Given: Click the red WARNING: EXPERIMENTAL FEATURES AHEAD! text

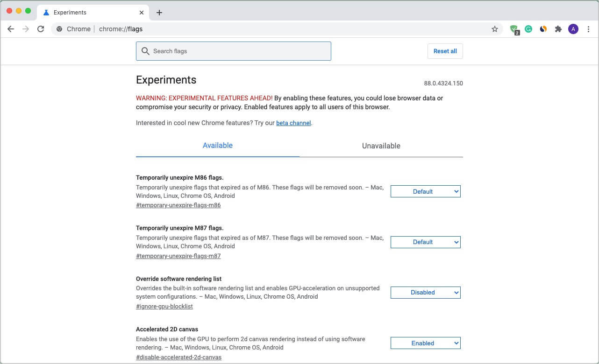Looking at the screenshot, I should click(204, 98).
